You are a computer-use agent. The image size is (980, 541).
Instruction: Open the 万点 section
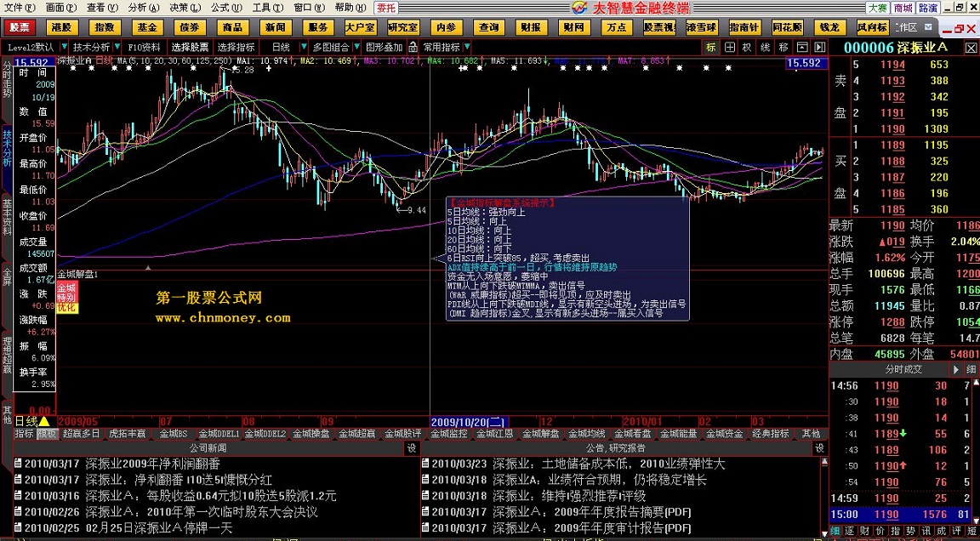pyautogui.click(x=616, y=27)
